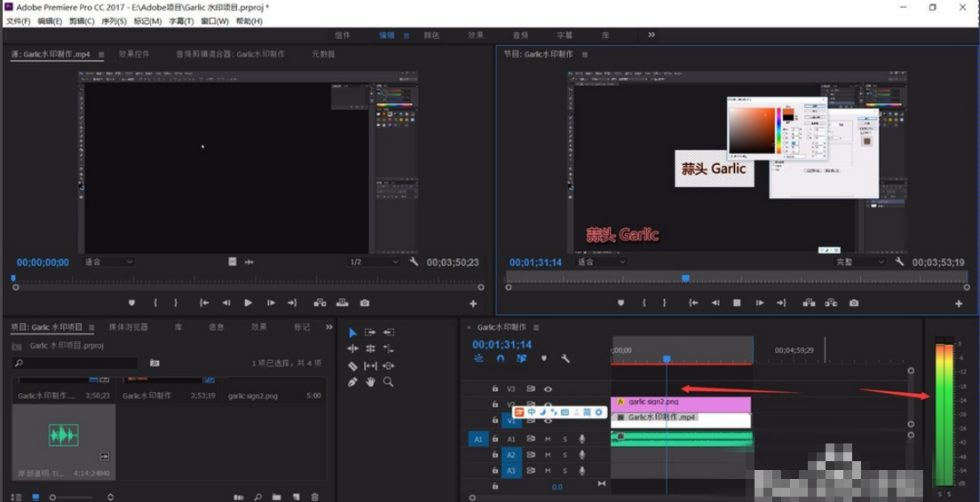Play the source monitor clip
Screen dimensions: 980x502
(248, 303)
